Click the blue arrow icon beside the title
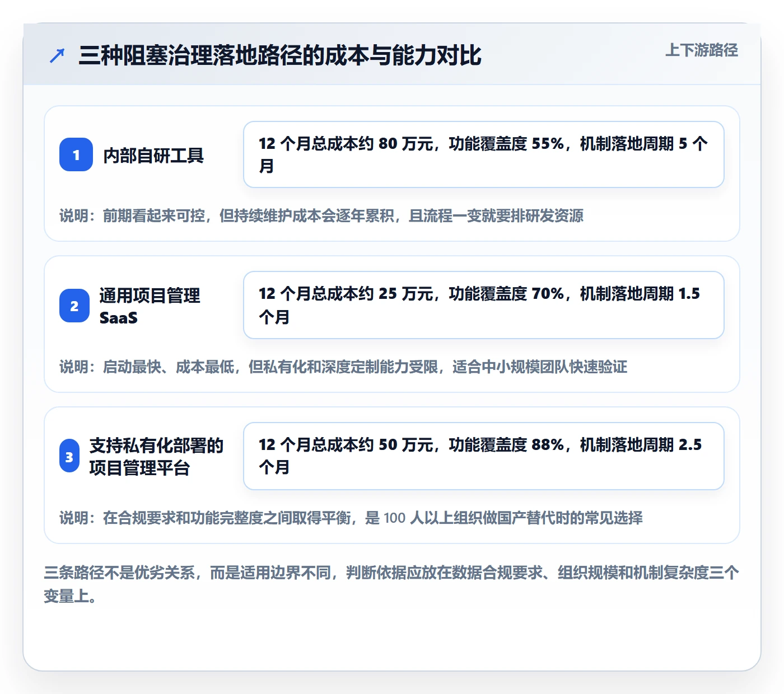Viewport: 784px width, 694px height. pyautogui.click(x=57, y=55)
